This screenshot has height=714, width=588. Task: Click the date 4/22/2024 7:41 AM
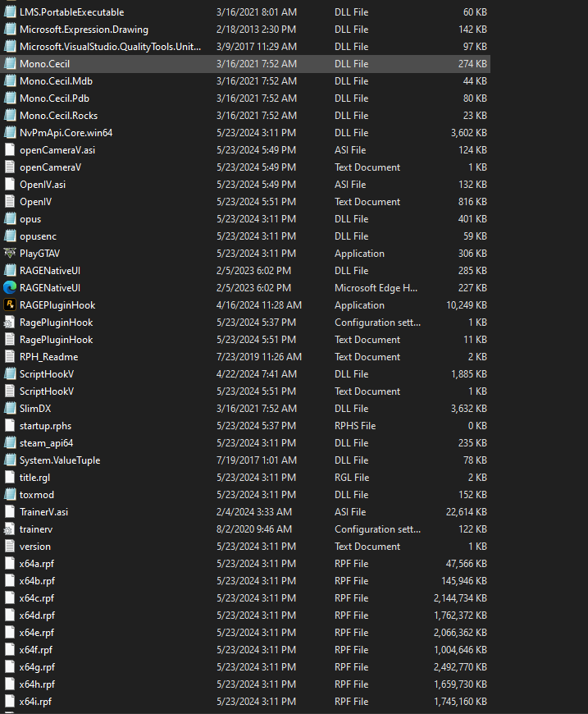pos(257,374)
